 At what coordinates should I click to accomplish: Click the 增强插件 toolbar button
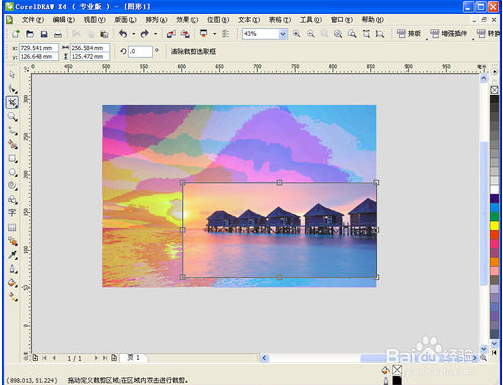[449, 34]
